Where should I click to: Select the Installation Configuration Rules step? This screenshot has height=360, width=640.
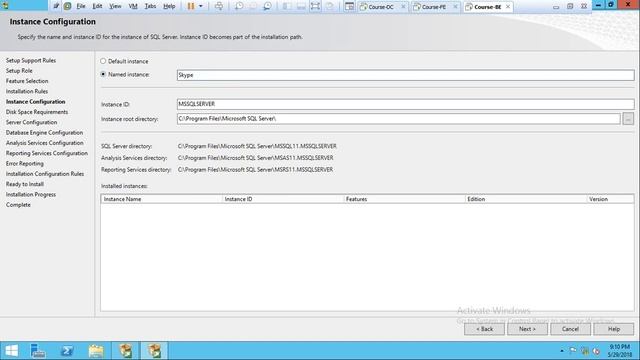45,174
